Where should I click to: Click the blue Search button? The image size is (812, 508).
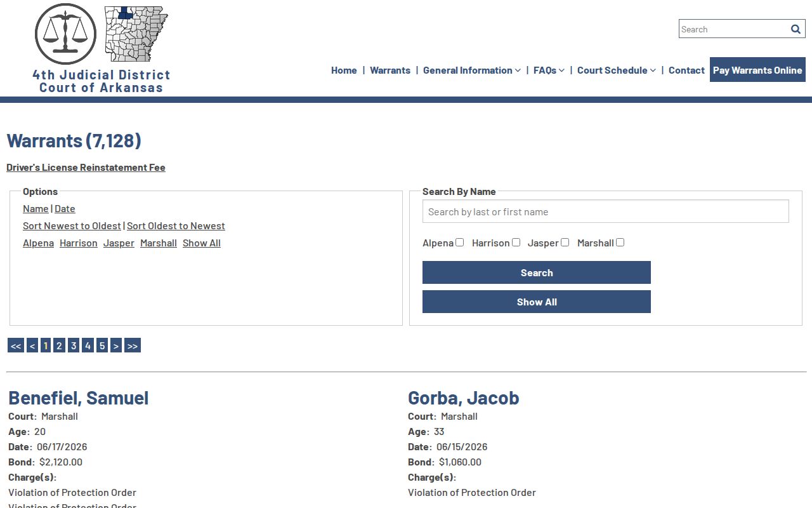coord(537,272)
